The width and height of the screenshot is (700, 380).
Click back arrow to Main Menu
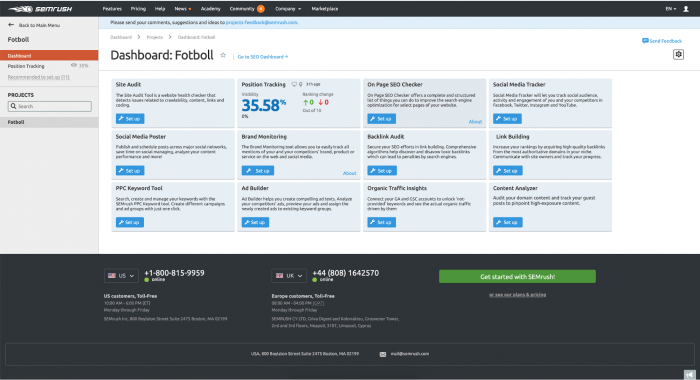(x=11, y=25)
